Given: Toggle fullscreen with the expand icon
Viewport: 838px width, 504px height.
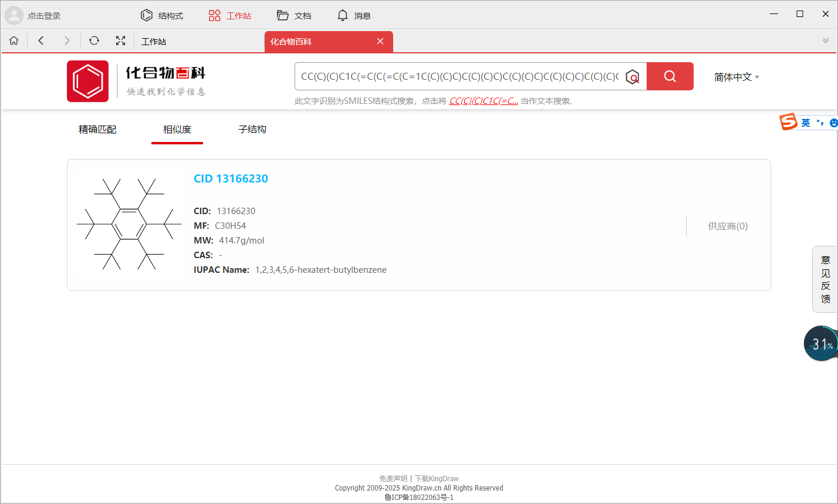Looking at the screenshot, I should pos(120,40).
